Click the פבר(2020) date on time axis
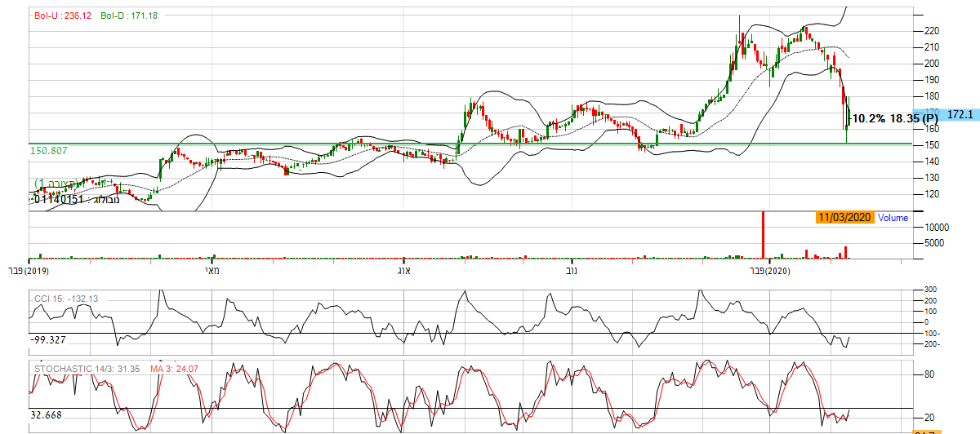The width and height of the screenshot is (980, 434). click(772, 270)
